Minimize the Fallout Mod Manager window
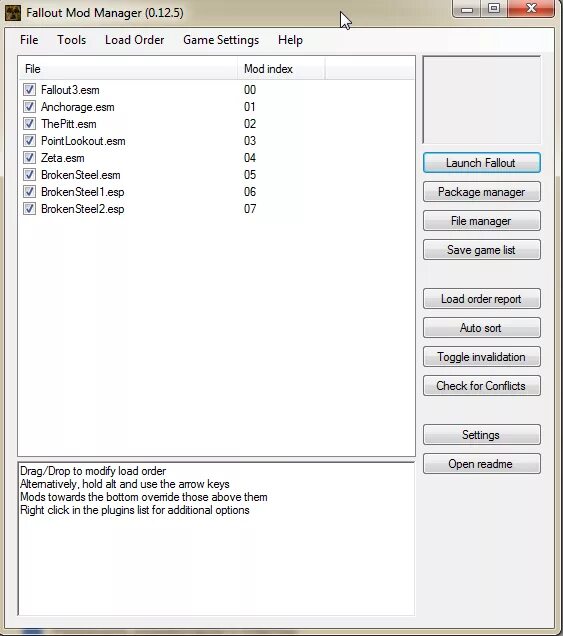 tap(467, 9)
